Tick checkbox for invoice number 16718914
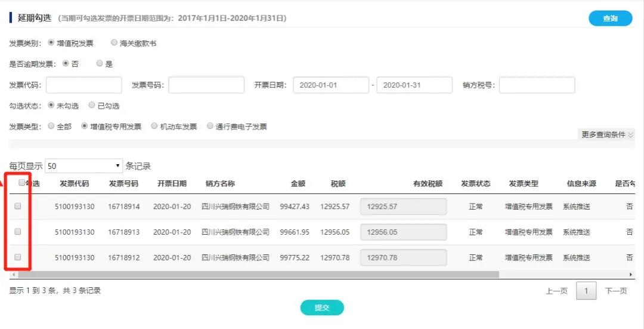 pyautogui.click(x=18, y=206)
